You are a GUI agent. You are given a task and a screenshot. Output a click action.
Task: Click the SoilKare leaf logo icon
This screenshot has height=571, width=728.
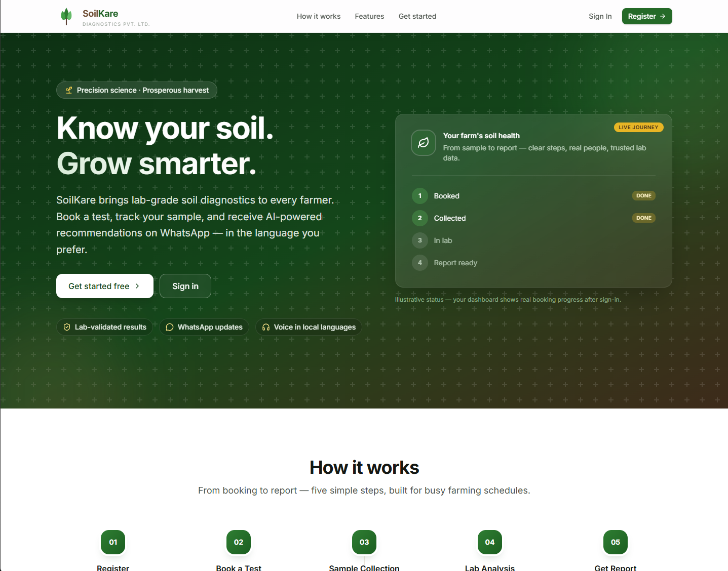point(66,16)
